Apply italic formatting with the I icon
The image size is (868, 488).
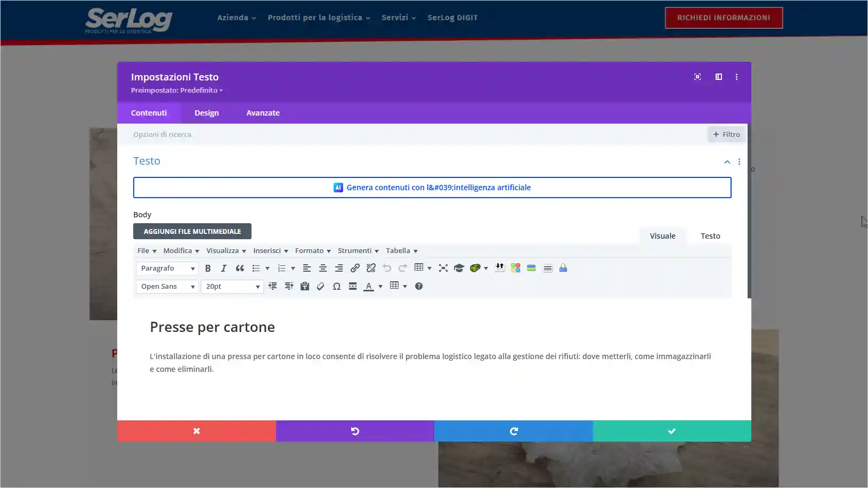click(224, 269)
